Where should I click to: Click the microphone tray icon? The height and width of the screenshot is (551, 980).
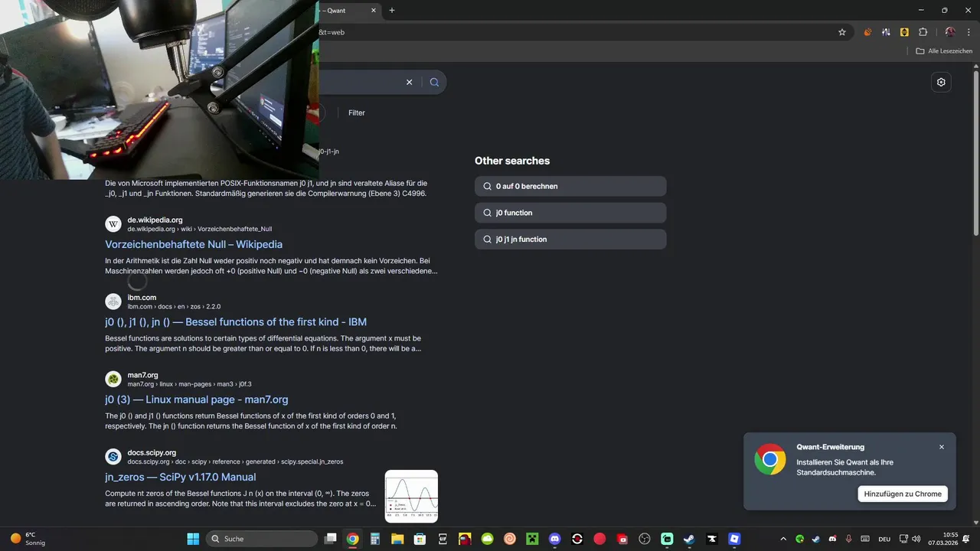(849, 539)
